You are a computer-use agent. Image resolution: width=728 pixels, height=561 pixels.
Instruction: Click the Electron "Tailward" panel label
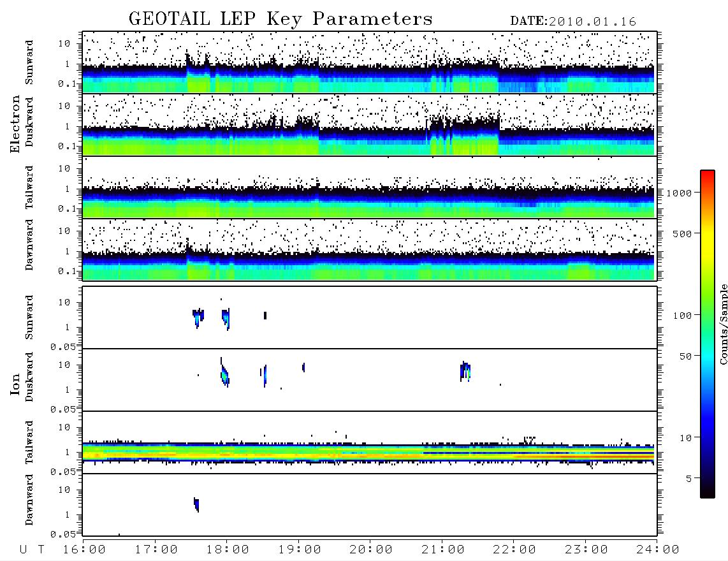pos(29,187)
